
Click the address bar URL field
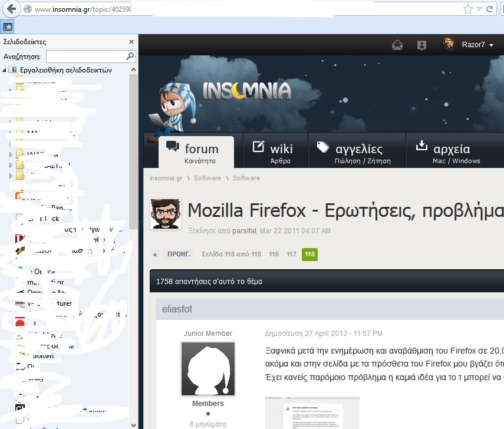241,9
